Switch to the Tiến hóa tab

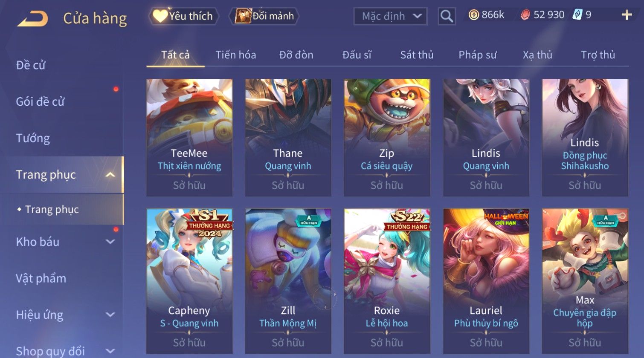coord(235,55)
